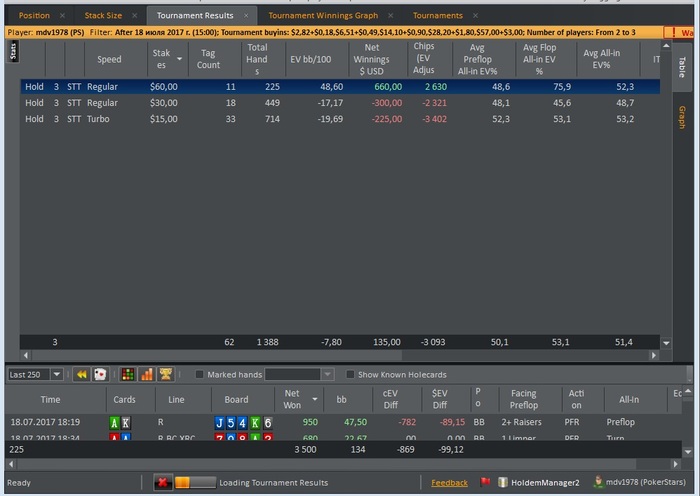This screenshot has width=700, height=496.
Task: Click the Stakes column sort arrow
Action: click(179, 59)
